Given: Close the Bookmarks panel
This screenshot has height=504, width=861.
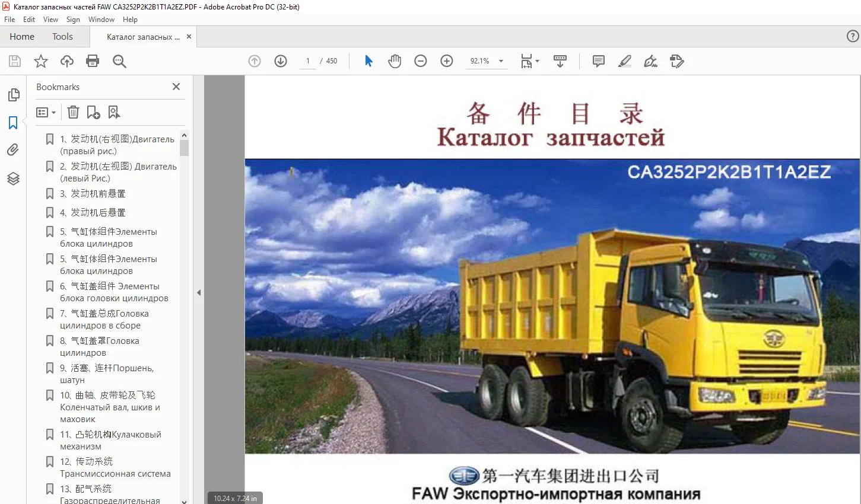Looking at the screenshot, I should click(x=176, y=87).
